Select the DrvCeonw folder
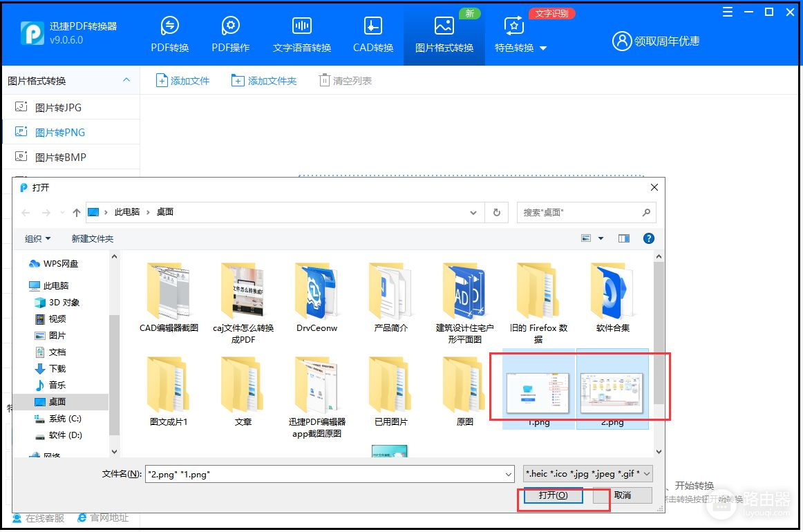Viewport: 803px width, 532px height. click(317, 297)
